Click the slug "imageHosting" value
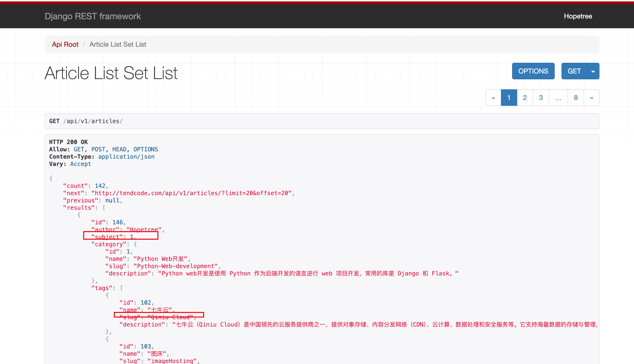Viewport: 634px width, 364px height. point(172,361)
